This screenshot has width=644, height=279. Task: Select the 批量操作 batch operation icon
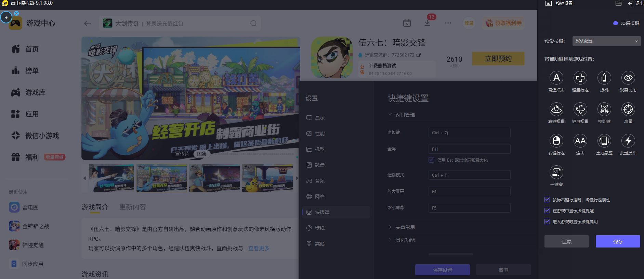[x=628, y=141]
